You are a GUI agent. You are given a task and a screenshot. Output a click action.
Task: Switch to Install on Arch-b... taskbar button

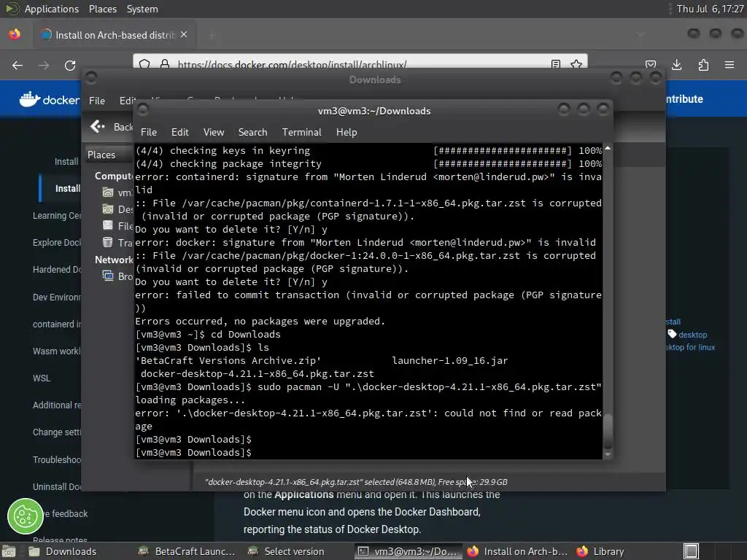517,551
